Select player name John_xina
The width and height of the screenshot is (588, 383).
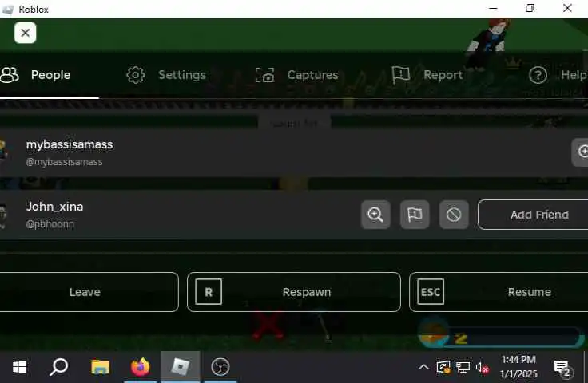click(x=55, y=207)
